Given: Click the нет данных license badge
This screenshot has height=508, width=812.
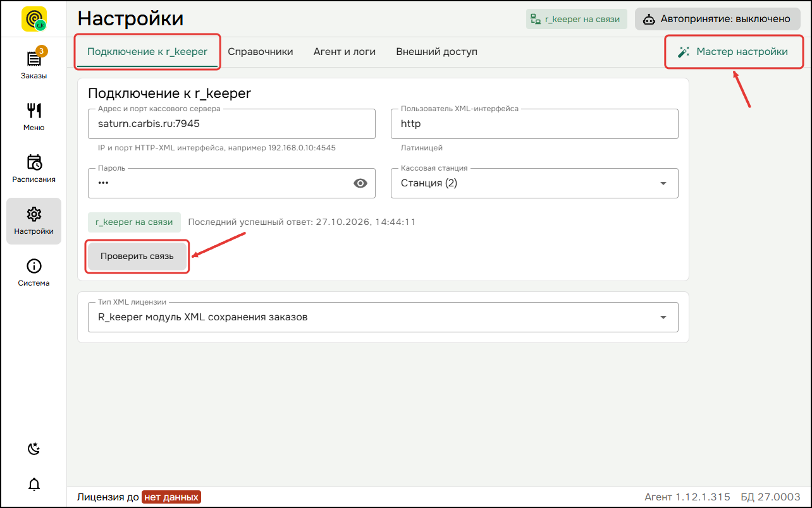Looking at the screenshot, I should [171, 497].
